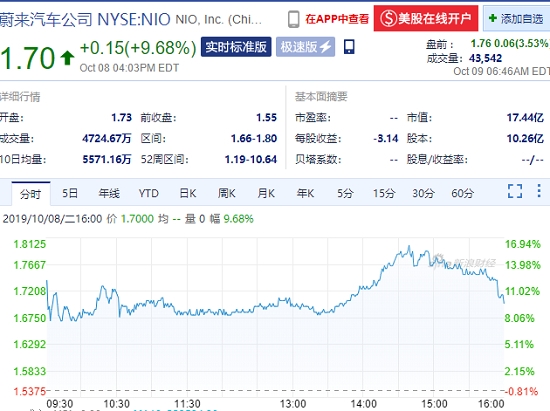Viewport: 550px width, 411px height.
Task: Open the three-dot chart options menu
Action: 539,191
